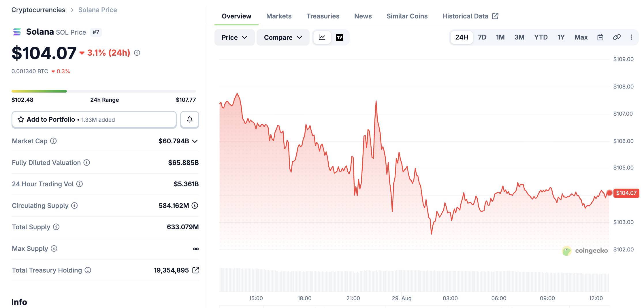Open the Compare dropdown
The height and width of the screenshot is (308, 644).
click(283, 37)
